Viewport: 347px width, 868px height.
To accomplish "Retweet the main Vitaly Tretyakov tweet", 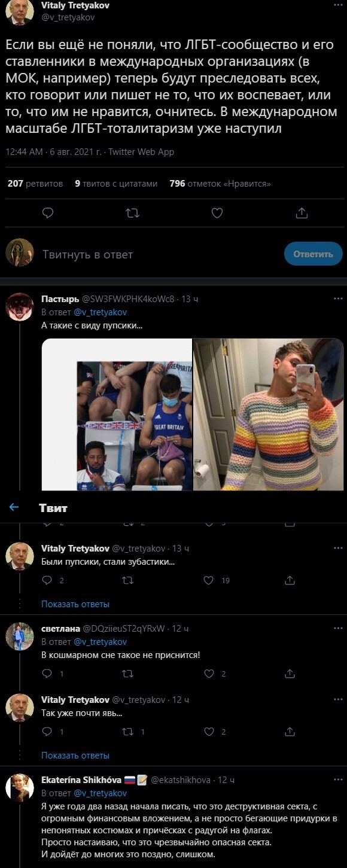I will (133, 213).
